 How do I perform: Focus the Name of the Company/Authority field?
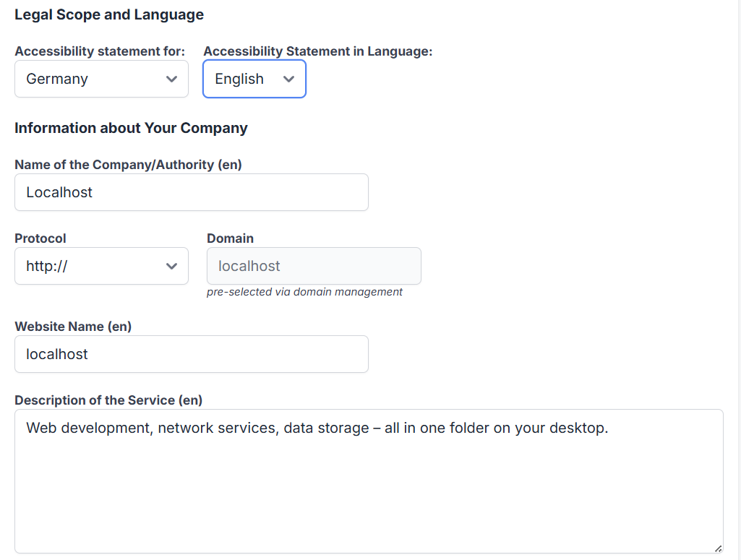pos(191,192)
